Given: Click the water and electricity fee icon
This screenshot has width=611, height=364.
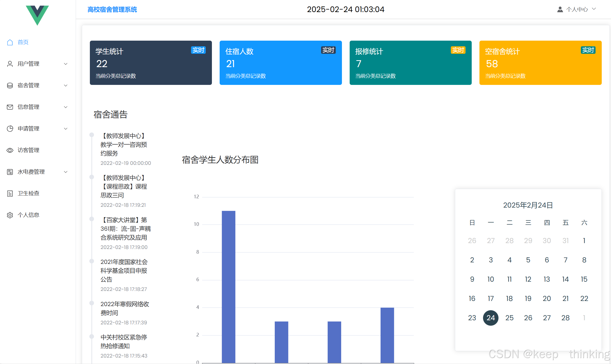Looking at the screenshot, I should [10, 172].
